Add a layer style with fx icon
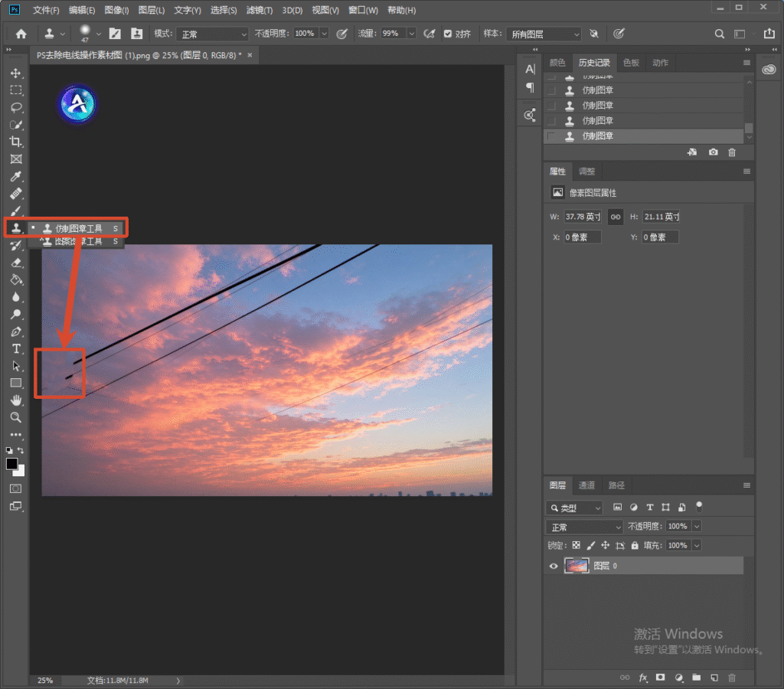The width and height of the screenshot is (784, 689). (x=643, y=678)
